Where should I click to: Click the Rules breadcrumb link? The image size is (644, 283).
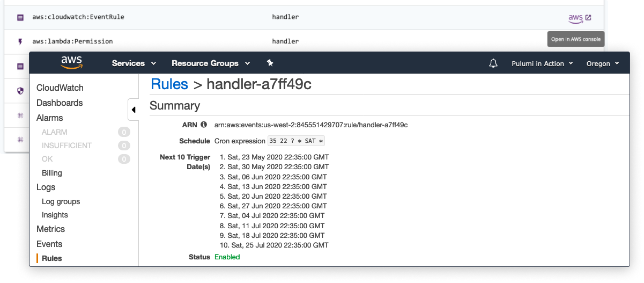169,84
